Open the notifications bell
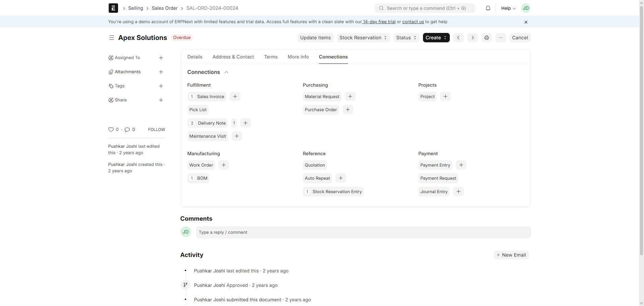The height and width of the screenshot is (306, 644). 488,8
